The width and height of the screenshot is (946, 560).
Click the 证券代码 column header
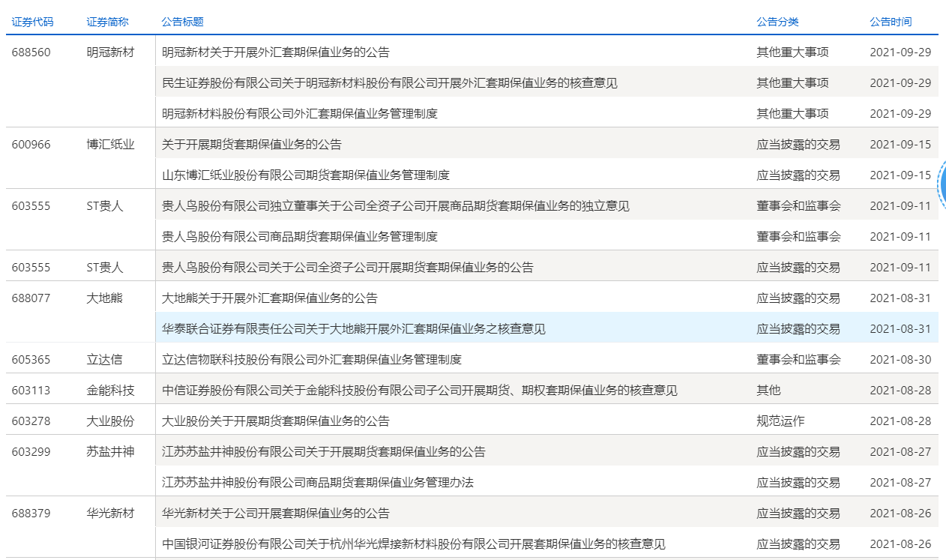(x=33, y=22)
